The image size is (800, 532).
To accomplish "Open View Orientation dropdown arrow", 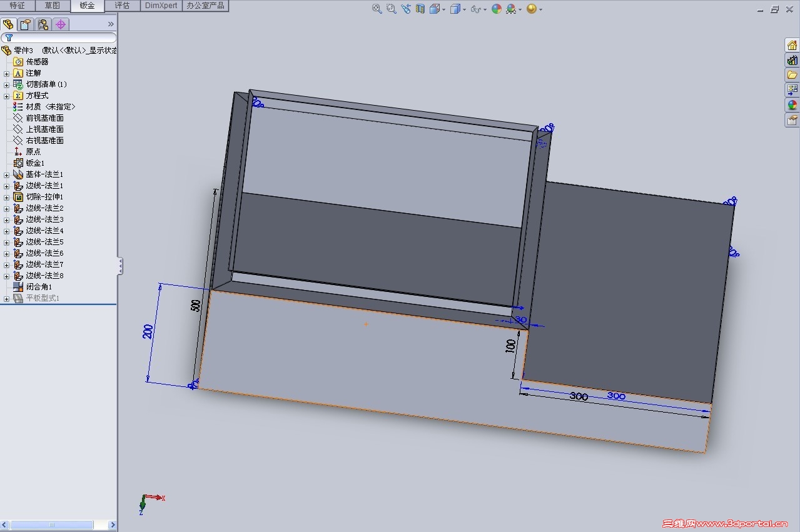I will [x=443, y=9].
